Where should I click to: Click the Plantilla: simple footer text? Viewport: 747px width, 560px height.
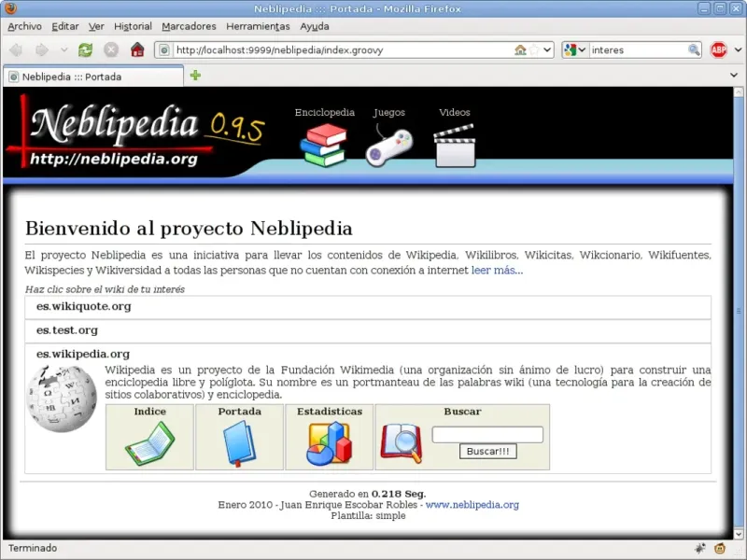tap(368, 516)
